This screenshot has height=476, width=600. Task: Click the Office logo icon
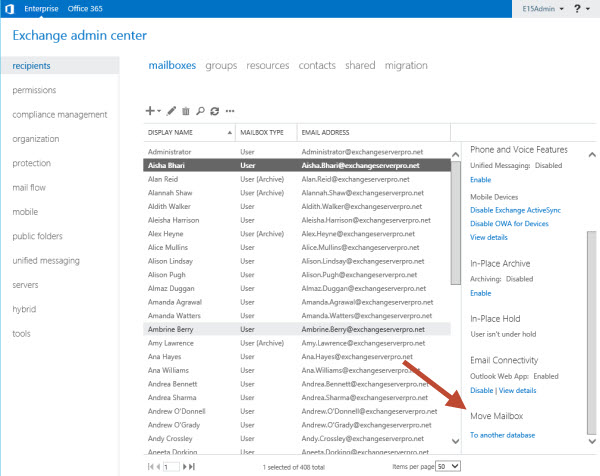click(x=10, y=9)
